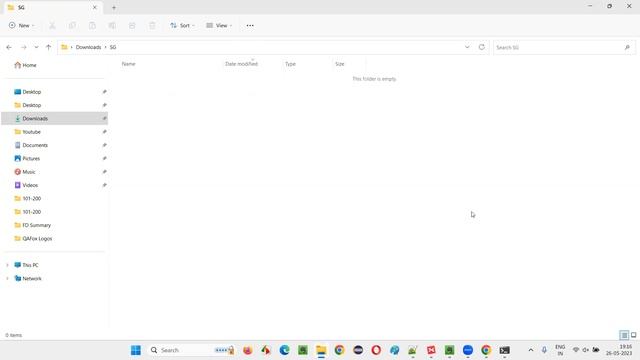Image resolution: width=640 pixels, height=360 pixels.
Task: Select the SG tab
Action: (52, 7)
